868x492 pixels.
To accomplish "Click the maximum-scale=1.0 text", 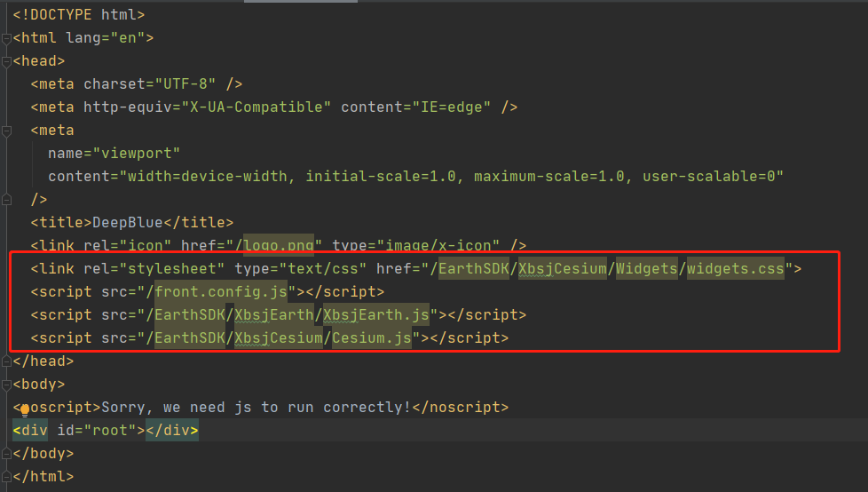I will (548, 176).
